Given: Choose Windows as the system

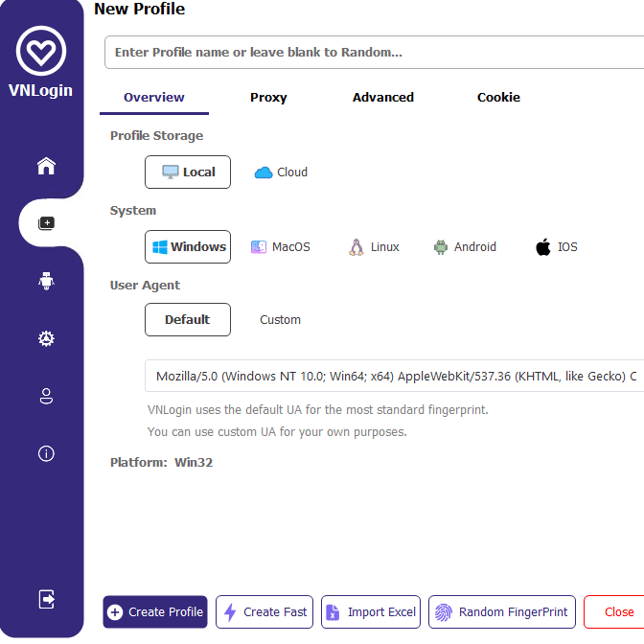Looking at the screenshot, I should (188, 247).
